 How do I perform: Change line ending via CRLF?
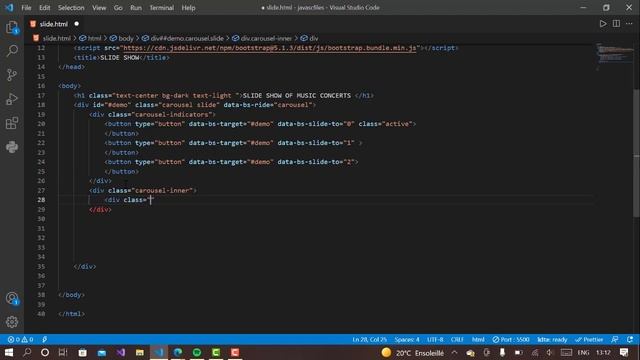click(457, 340)
